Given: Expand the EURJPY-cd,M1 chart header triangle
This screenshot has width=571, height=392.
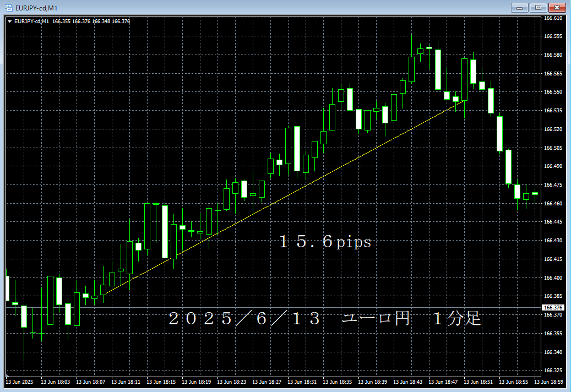Looking at the screenshot, I should (x=10, y=21).
